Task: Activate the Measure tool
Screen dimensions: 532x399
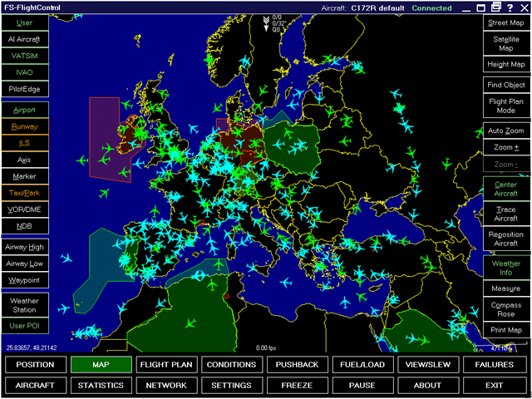Action: pyautogui.click(x=506, y=288)
